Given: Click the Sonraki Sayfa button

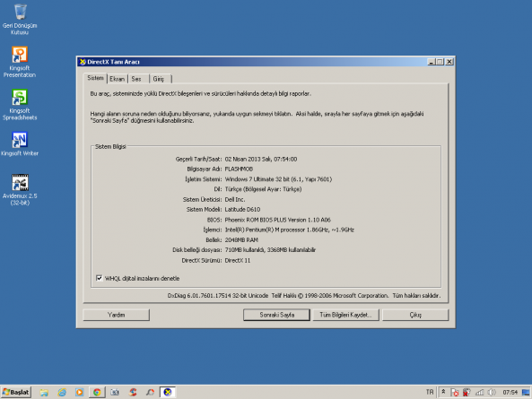Looking at the screenshot, I should click(x=276, y=315).
